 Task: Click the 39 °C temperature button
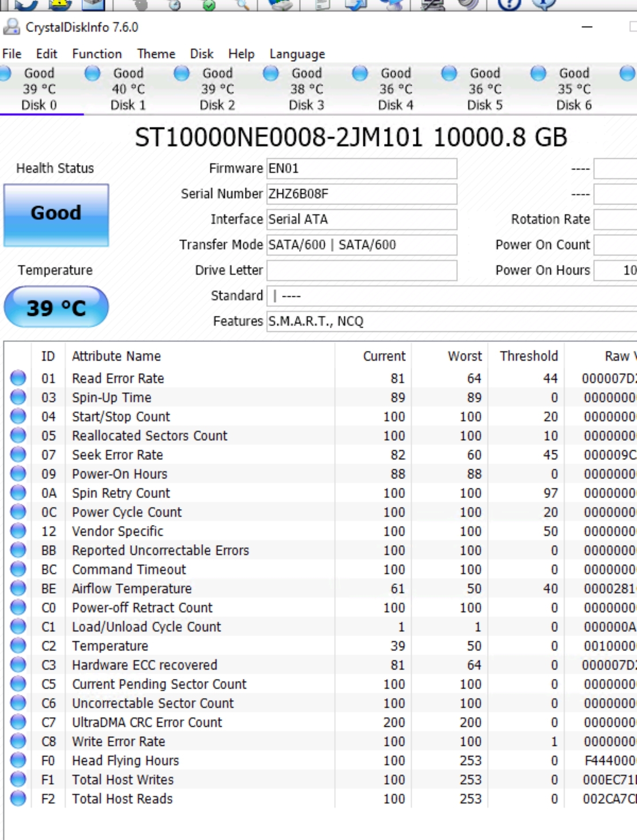pyautogui.click(x=56, y=307)
